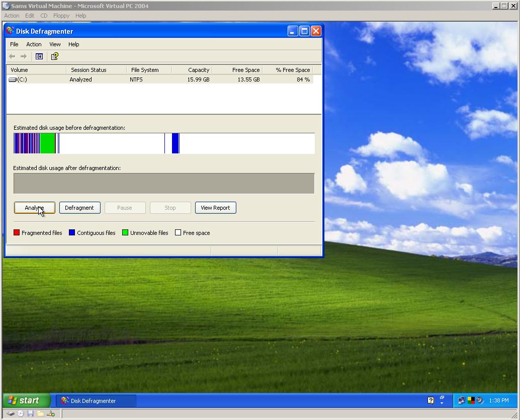Click the Stop button
Image resolution: width=520 pixels, height=420 pixels.
(x=170, y=208)
